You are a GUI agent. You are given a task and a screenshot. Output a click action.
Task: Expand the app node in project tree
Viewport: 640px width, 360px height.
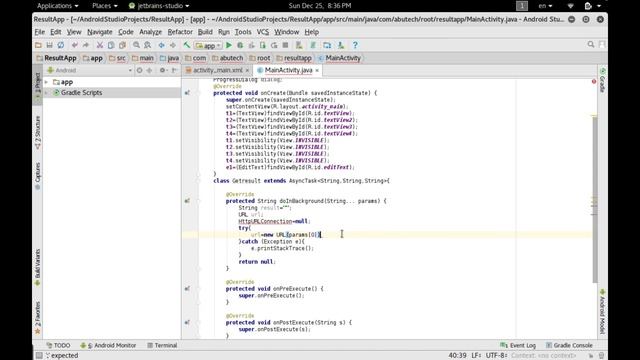click(x=47, y=82)
